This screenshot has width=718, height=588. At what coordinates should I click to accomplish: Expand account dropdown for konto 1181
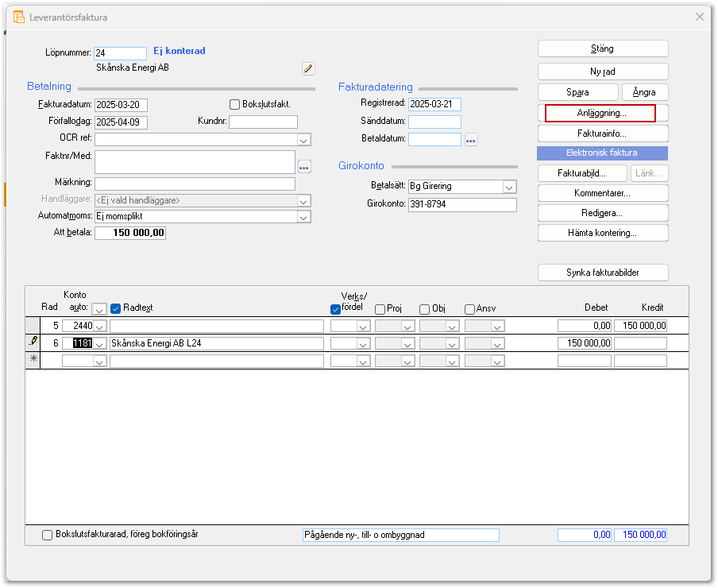point(100,343)
